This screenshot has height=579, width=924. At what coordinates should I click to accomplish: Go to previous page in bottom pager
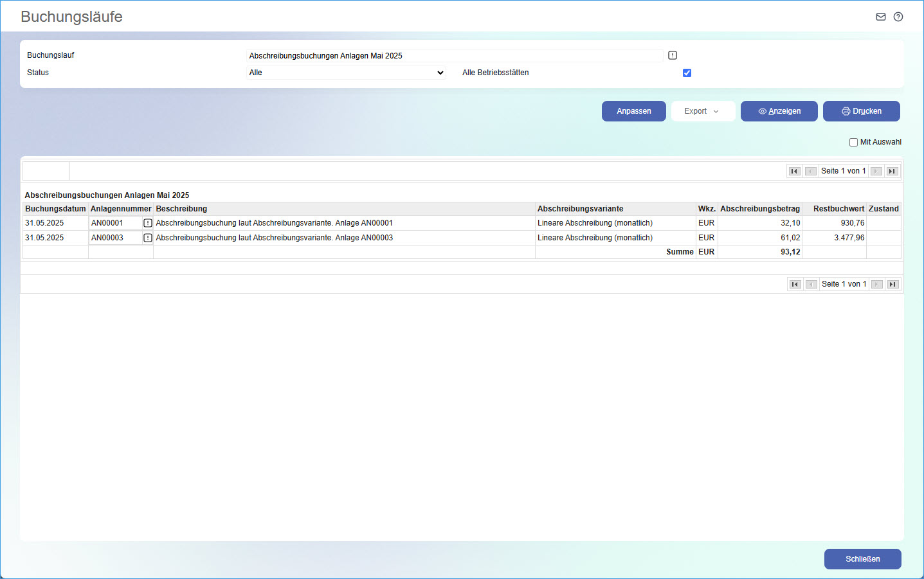pyautogui.click(x=811, y=284)
